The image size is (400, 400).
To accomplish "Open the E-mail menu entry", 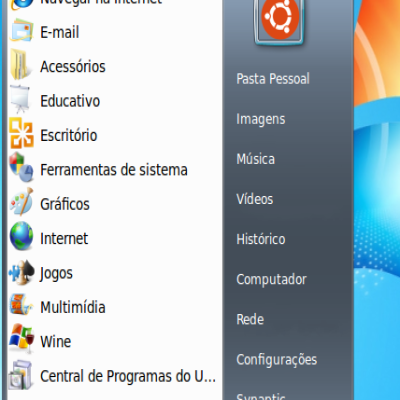I will [x=60, y=32].
